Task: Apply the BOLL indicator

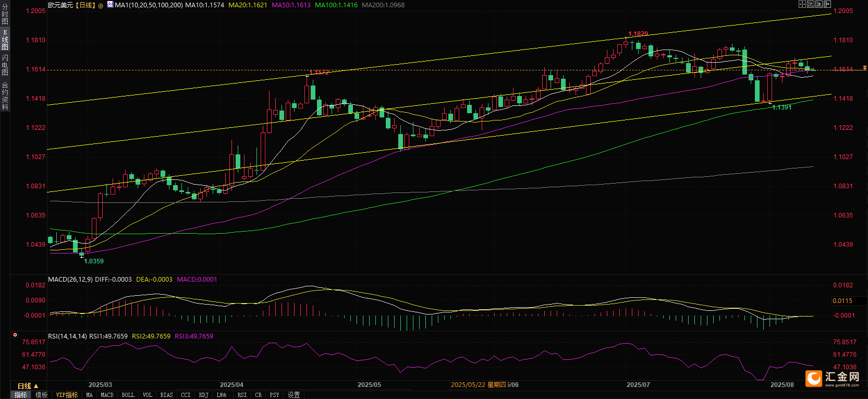Action: pyautogui.click(x=128, y=395)
